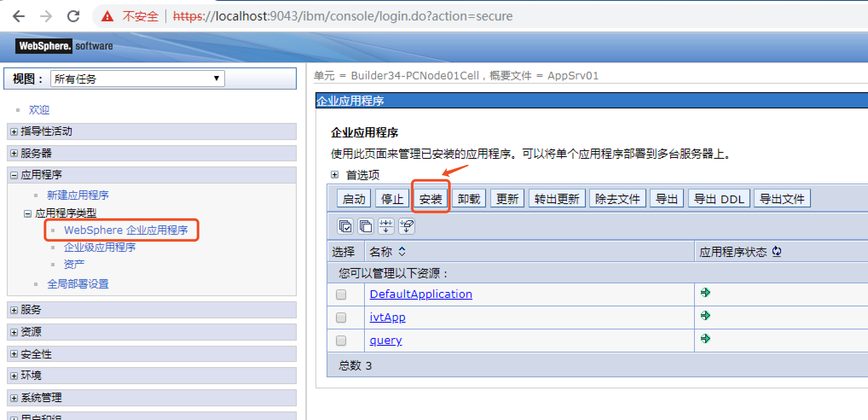Collapse the 应用程序类型 tree node

point(28,213)
